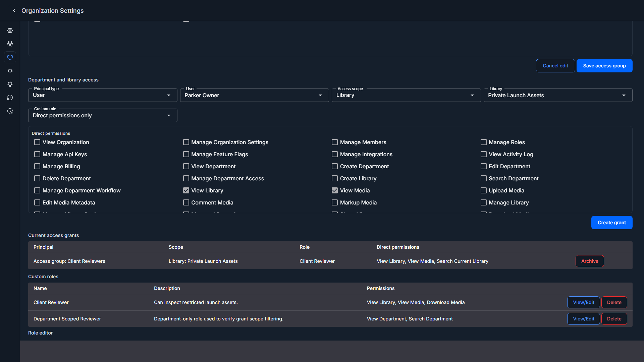The image size is (644, 362).
Task: Check the Markup Media permission
Action: coord(335,202)
